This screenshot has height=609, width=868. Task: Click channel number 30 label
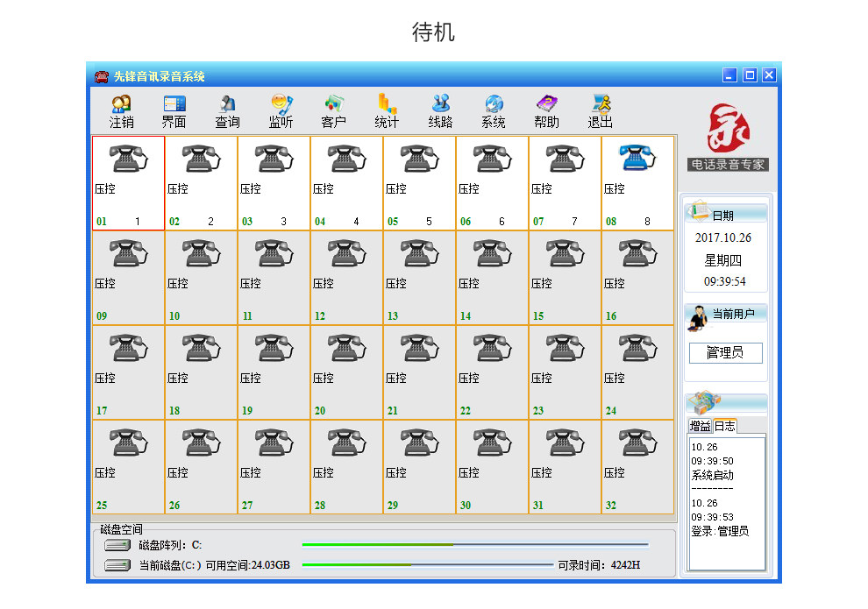point(466,505)
